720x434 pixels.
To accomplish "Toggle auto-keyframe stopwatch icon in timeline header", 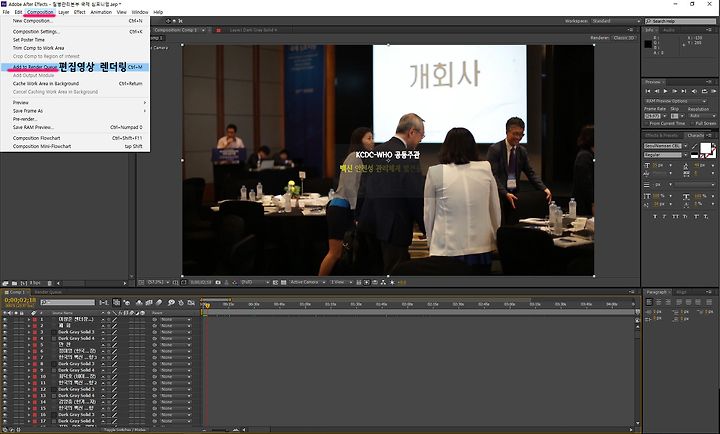I will click(x=181, y=302).
